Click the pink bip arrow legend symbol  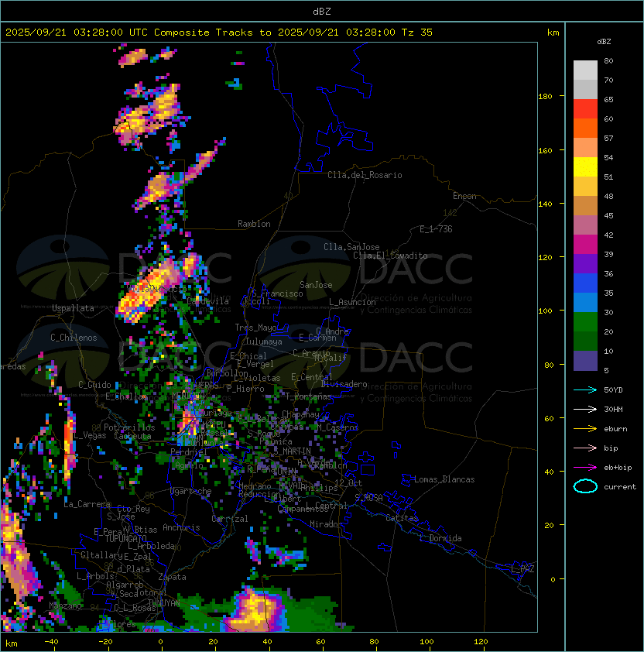[585, 448]
